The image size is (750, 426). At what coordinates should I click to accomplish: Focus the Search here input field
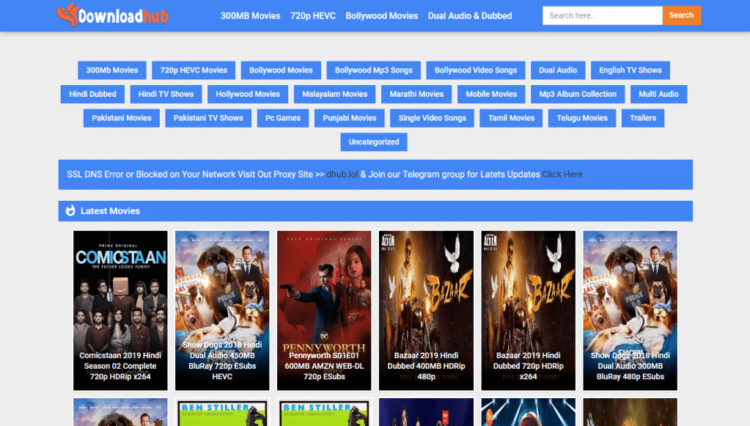[602, 15]
